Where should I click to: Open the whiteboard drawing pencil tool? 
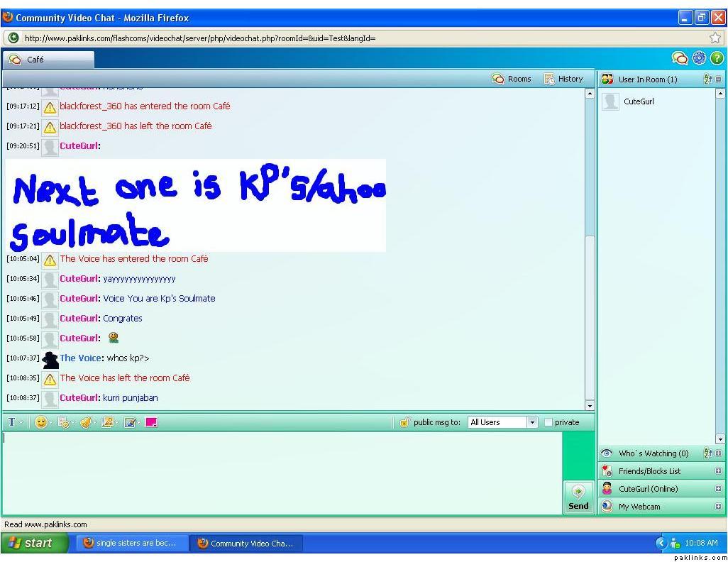[x=130, y=422]
